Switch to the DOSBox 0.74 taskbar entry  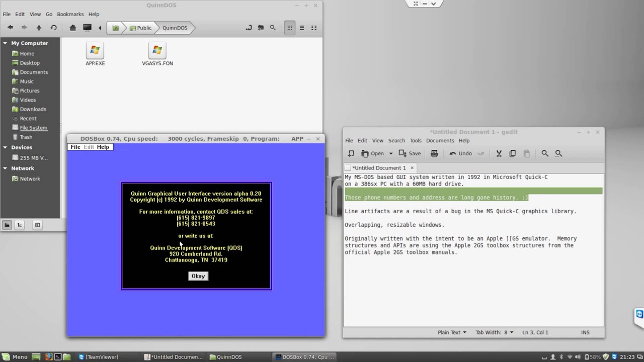pyautogui.click(x=304, y=357)
